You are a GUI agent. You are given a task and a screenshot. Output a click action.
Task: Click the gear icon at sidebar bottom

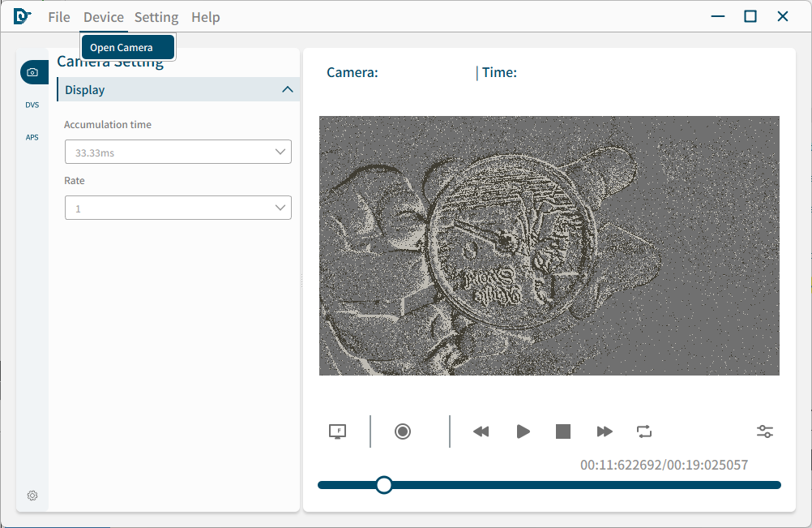32,496
